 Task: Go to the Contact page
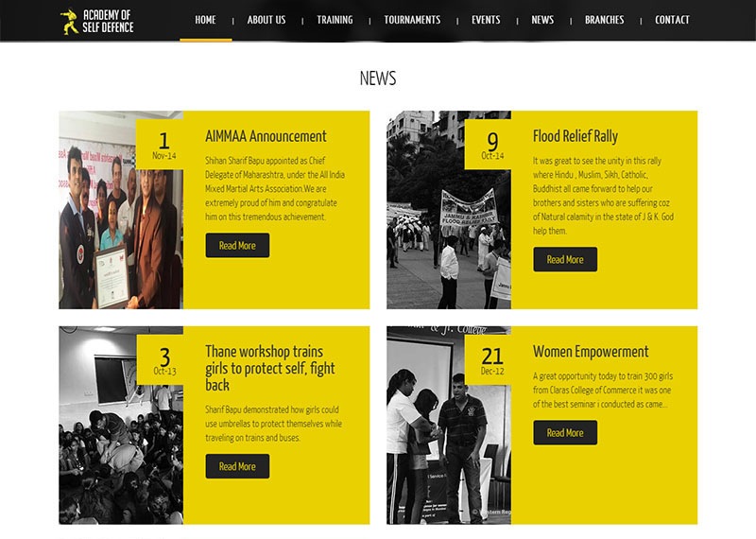tap(672, 20)
